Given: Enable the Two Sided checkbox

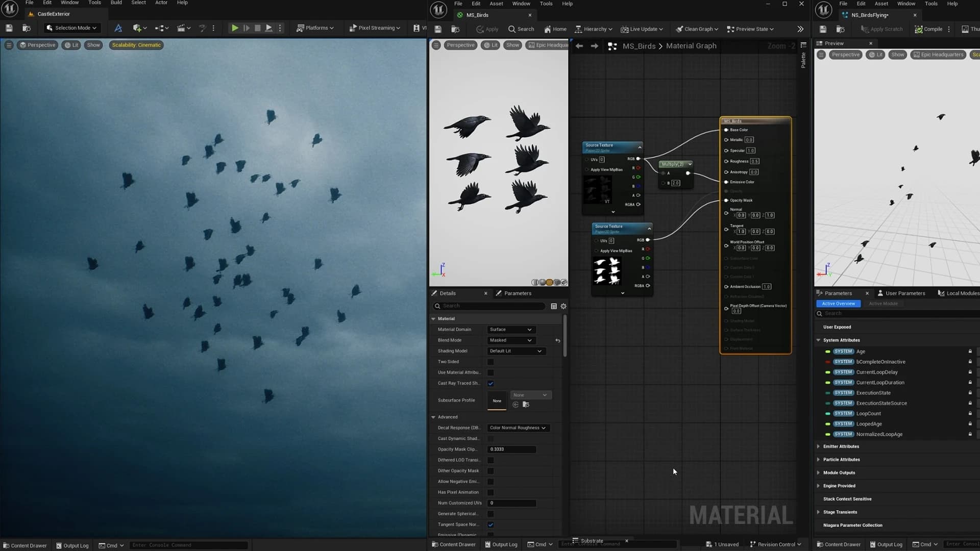Looking at the screenshot, I should click(x=491, y=362).
